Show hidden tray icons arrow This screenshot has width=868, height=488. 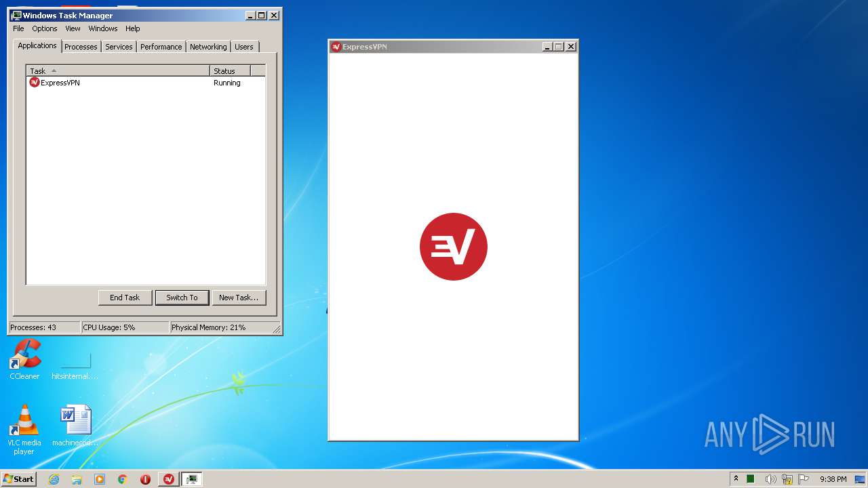coord(736,479)
